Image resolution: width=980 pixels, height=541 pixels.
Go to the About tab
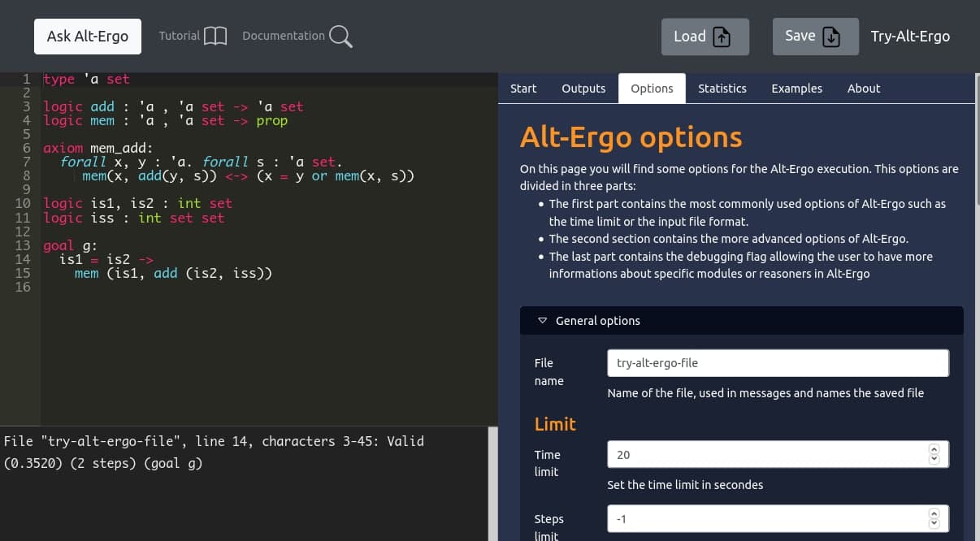coord(863,89)
